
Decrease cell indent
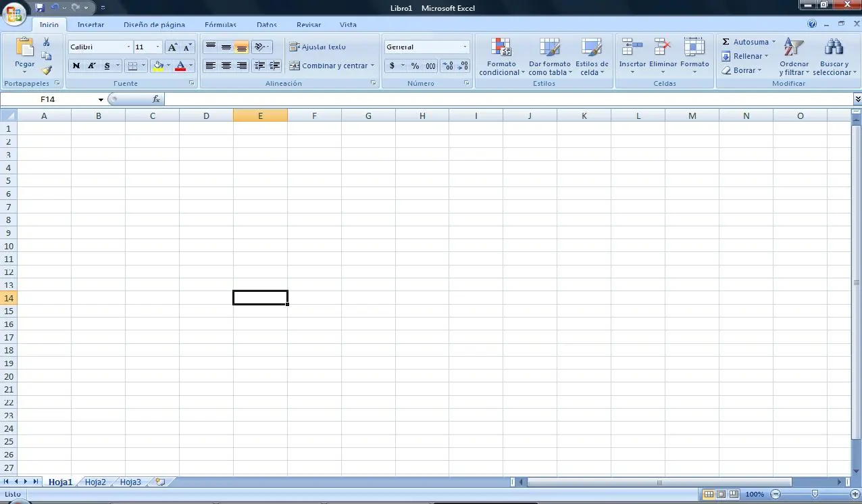259,66
